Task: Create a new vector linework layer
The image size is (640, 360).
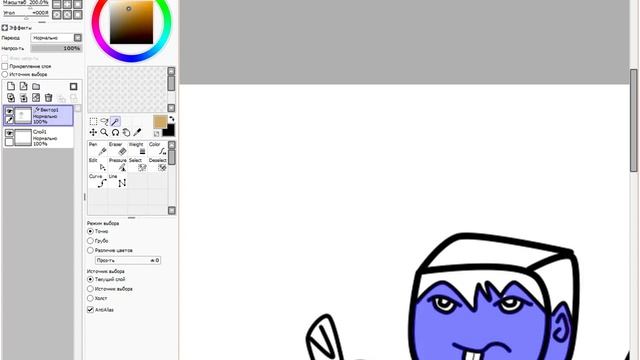Action: (24, 86)
